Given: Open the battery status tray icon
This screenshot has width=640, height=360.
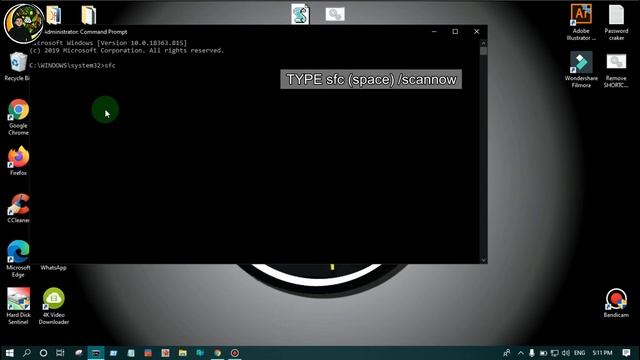Looking at the screenshot, I should [543, 353].
